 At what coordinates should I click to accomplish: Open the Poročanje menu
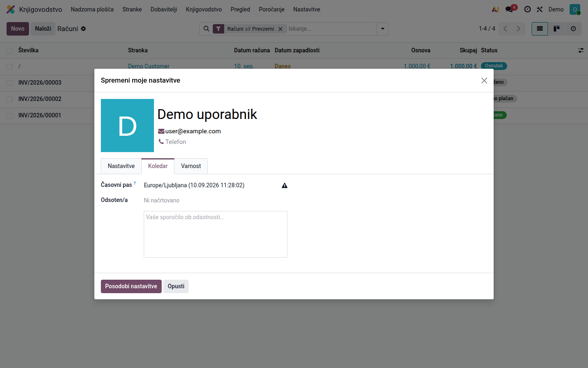(272, 9)
